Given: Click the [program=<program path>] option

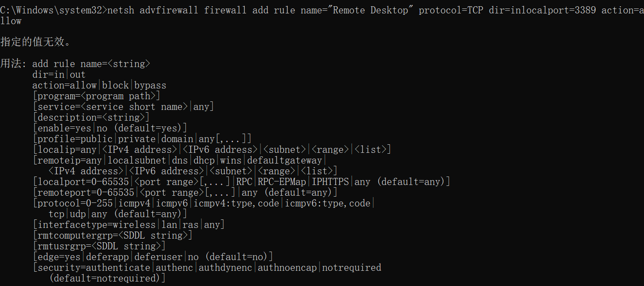Looking at the screenshot, I should click(96, 96).
